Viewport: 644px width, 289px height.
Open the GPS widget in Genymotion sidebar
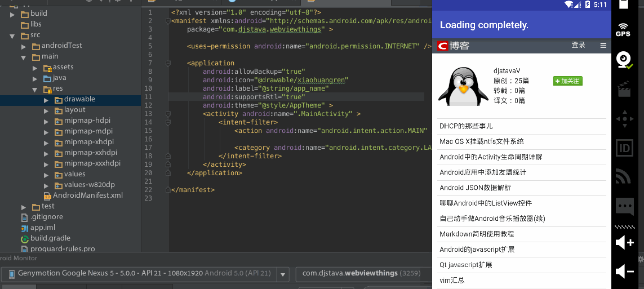623,29
